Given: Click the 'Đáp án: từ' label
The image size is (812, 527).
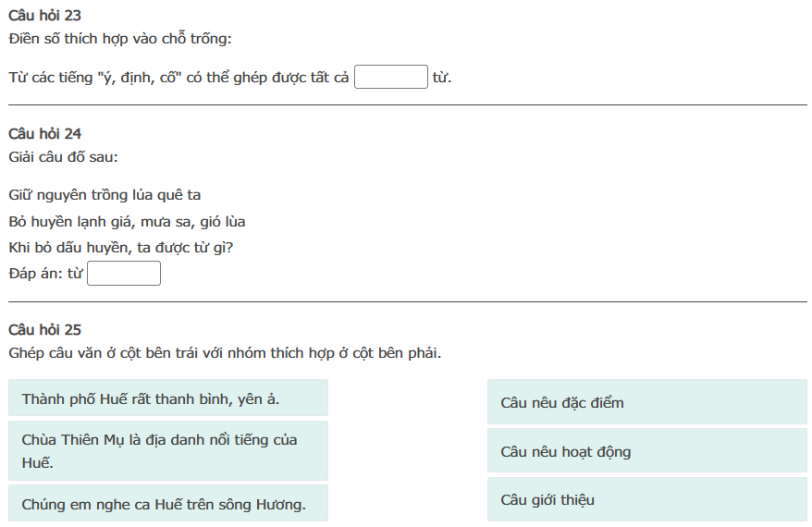Looking at the screenshot, I should 45,275.
